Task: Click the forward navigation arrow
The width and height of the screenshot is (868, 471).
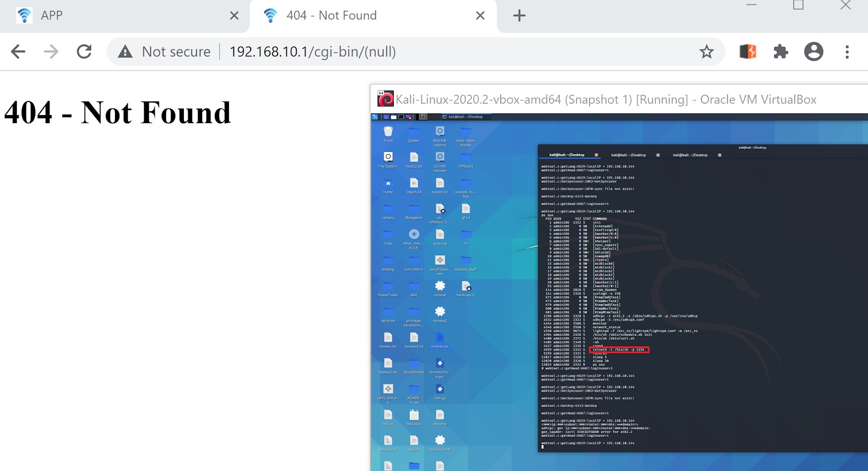Action: point(51,52)
